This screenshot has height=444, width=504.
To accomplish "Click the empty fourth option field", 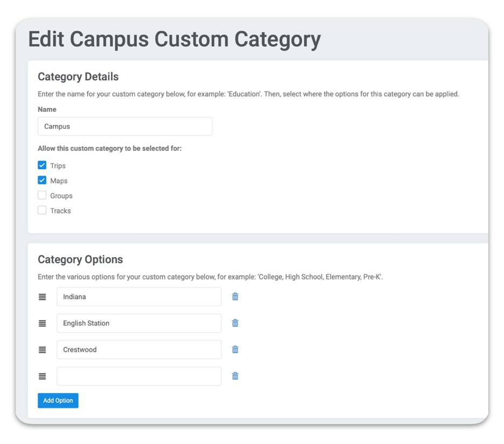I will point(139,376).
